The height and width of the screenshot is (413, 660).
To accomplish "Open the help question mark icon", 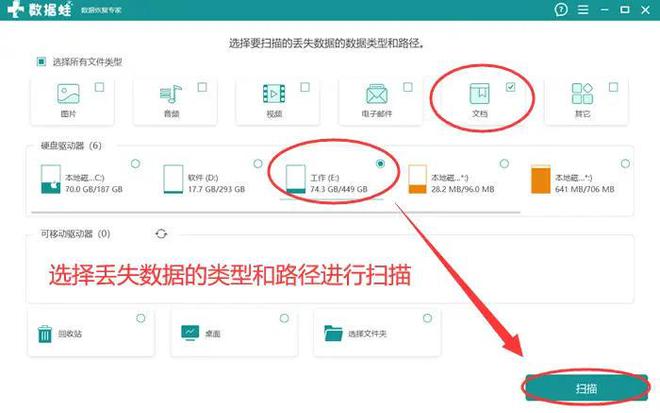I will pyautogui.click(x=561, y=9).
